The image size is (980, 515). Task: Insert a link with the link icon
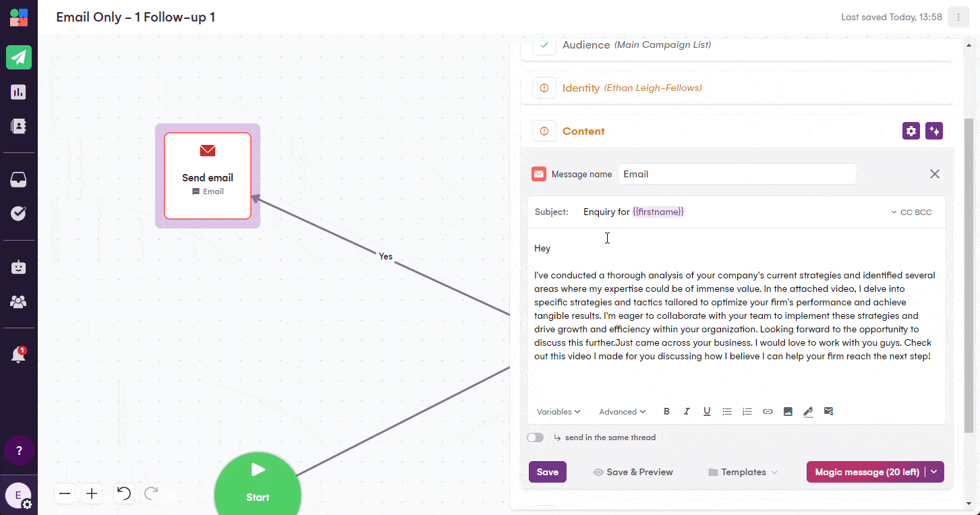768,411
